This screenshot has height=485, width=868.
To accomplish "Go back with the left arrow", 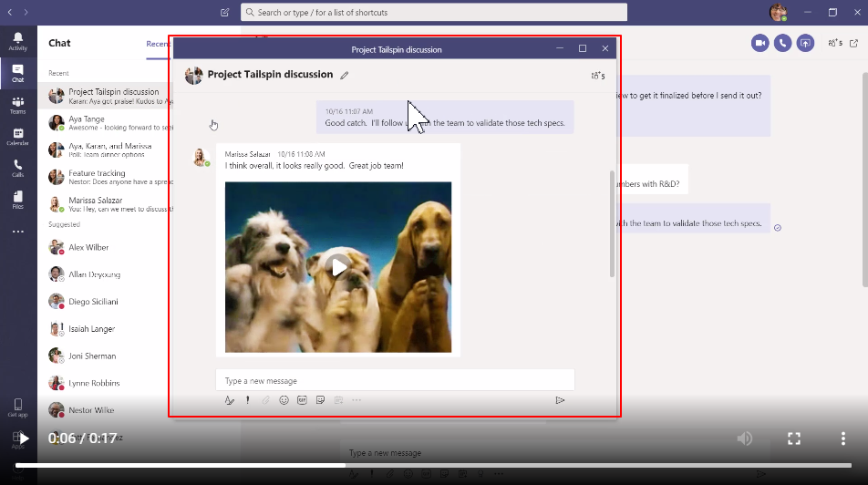I will click(x=9, y=12).
